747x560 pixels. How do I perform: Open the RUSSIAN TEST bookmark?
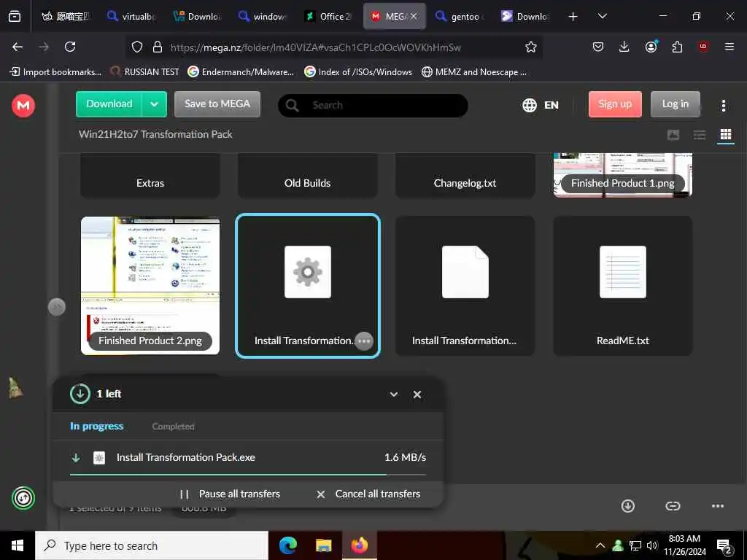[145, 72]
